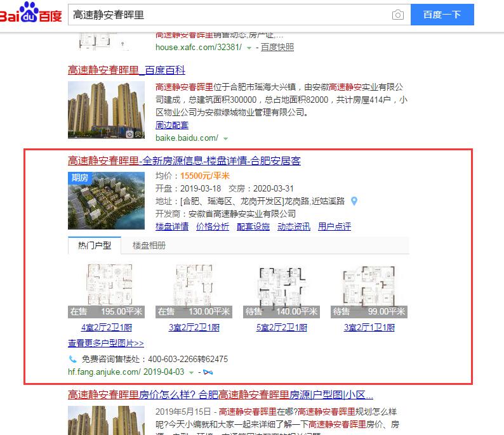
Task: Open the 百度快照 cached link
Action: point(277,47)
